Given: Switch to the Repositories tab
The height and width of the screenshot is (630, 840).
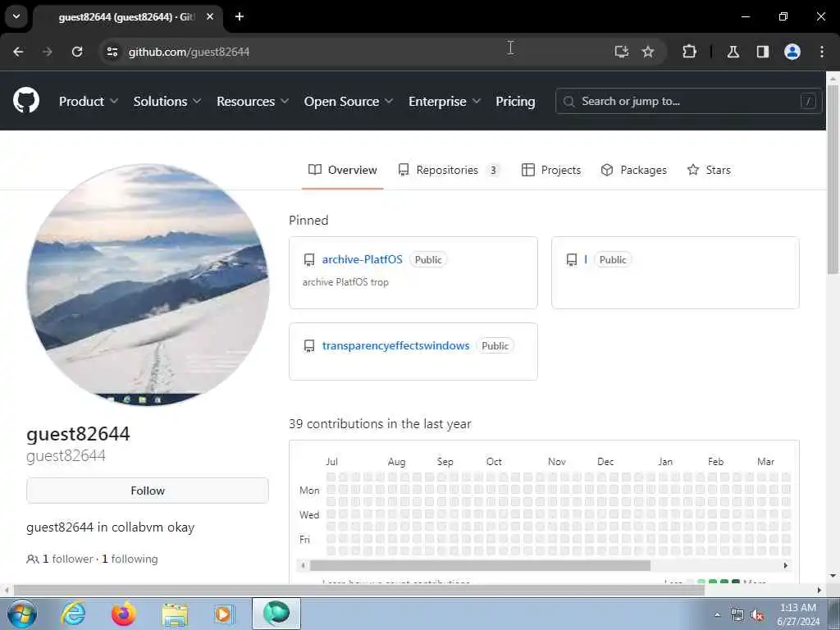Looking at the screenshot, I should coord(449,170).
